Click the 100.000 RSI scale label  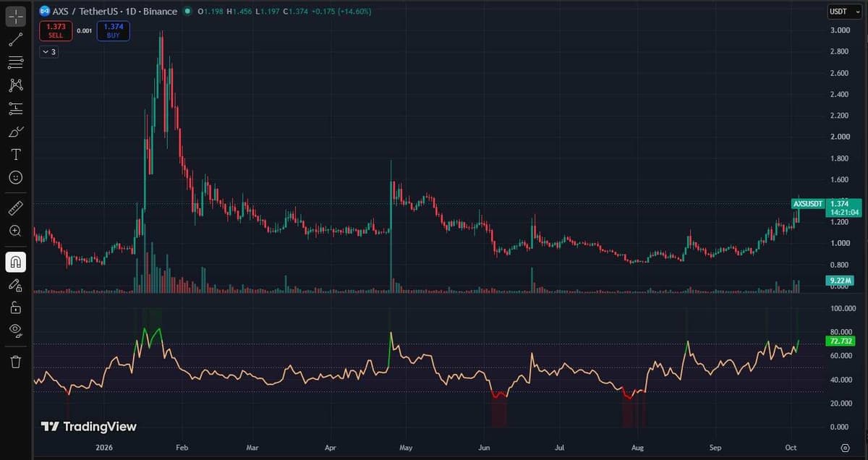point(842,309)
